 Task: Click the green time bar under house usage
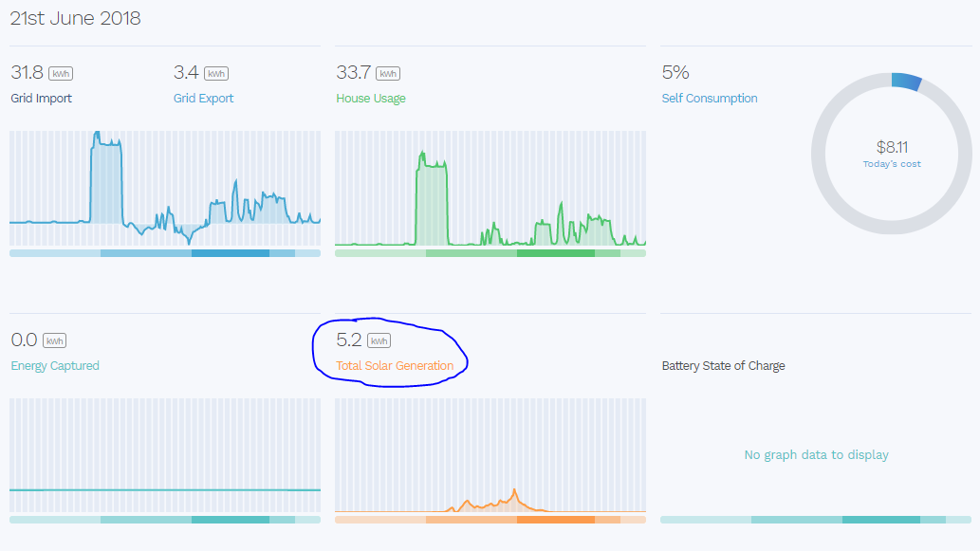[490, 253]
